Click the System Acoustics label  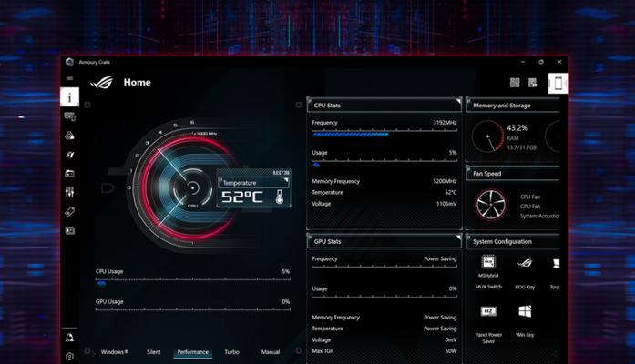point(540,216)
